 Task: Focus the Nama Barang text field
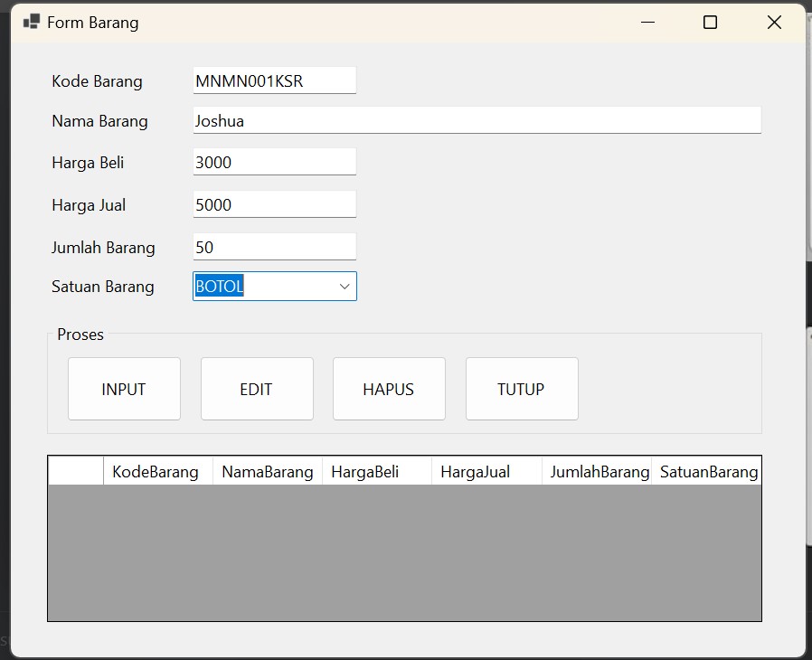coord(477,120)
